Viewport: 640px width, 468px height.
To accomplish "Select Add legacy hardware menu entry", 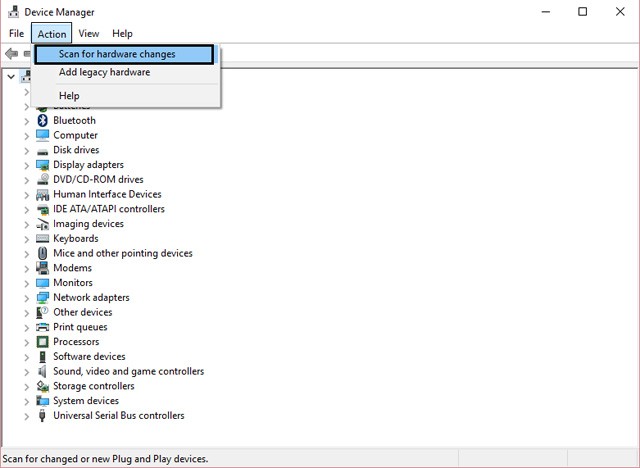I will 104,72.
